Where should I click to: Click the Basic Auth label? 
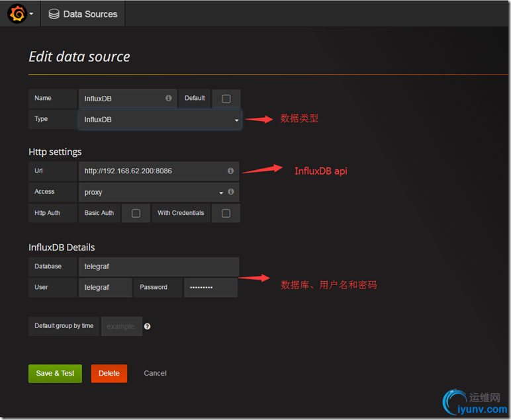(99, 213)
